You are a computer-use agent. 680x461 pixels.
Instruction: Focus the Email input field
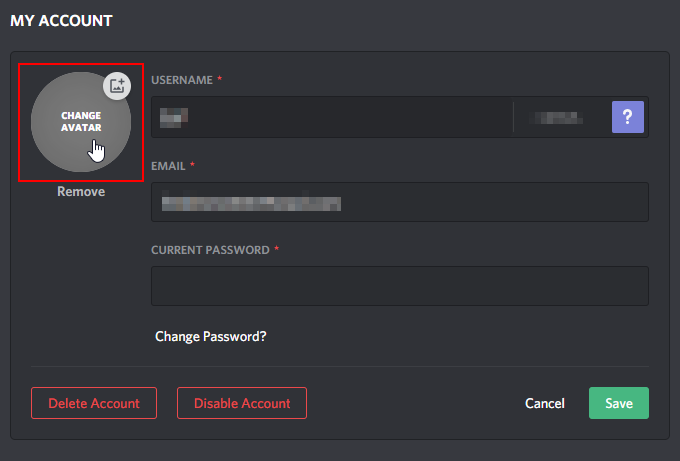[x=400, y=202]
